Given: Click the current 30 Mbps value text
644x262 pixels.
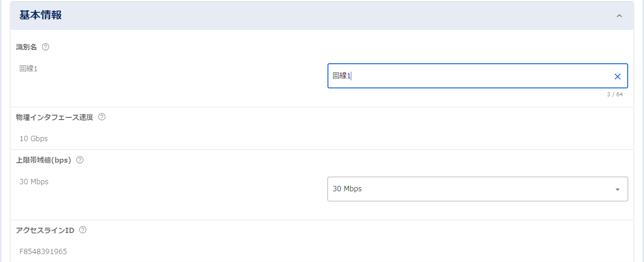Looking at the screenshot, I should click(34, 182).
